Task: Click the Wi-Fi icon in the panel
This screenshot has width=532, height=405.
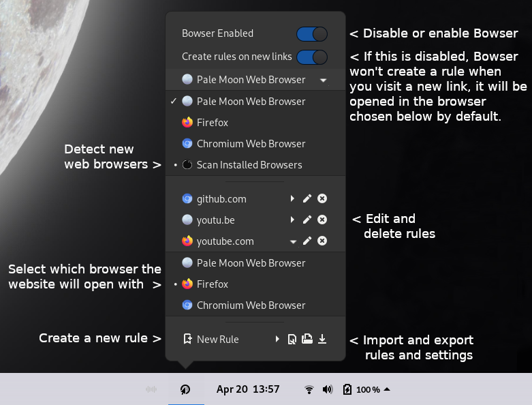Action: click(309, 389)
